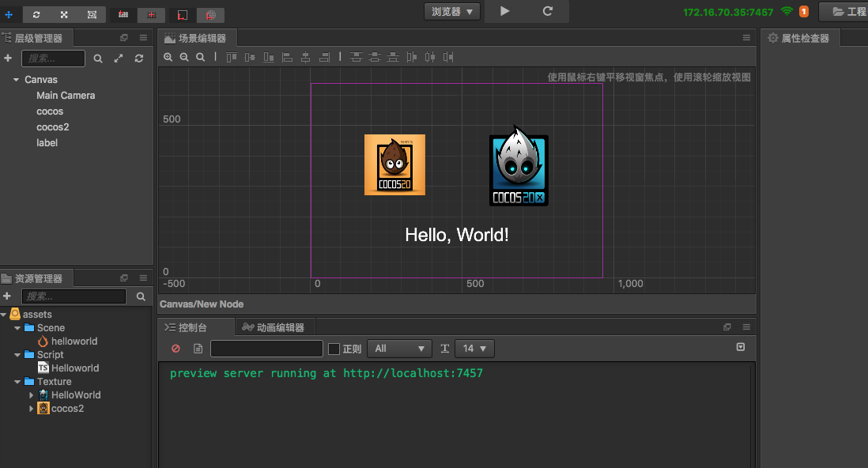This screenshot has height=468, width=868.
Task: Expand the cocos2 texture asset
Action: pyautogui.click(x=32, y=409)
